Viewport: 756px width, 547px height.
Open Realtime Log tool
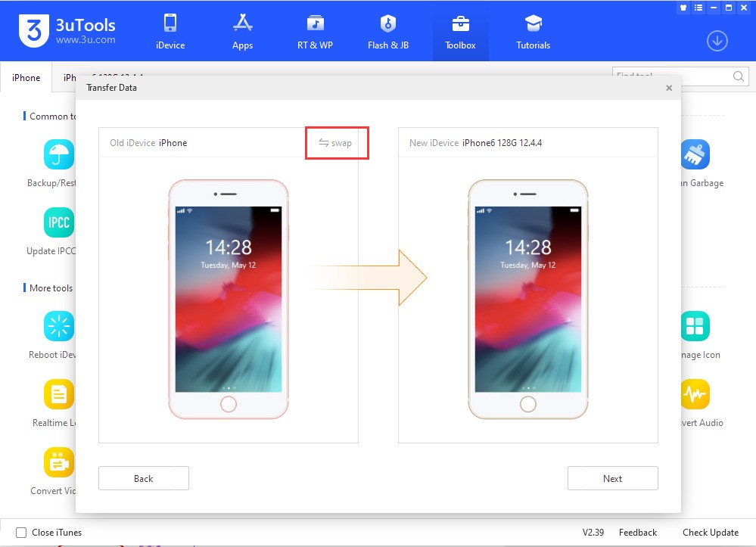point(59,393)
